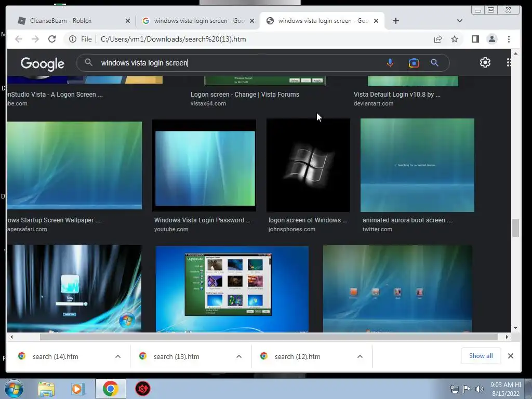532x399 pixels.
Task: Open Startup Screen Wallpaper result title
Action: pos(54,220)
